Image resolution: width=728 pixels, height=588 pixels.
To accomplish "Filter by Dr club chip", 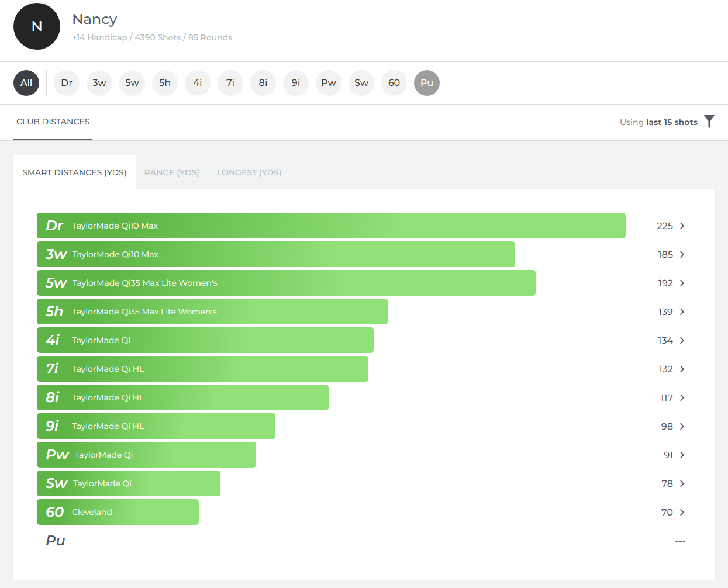I will pyautogui.click(x=67, y=83).
